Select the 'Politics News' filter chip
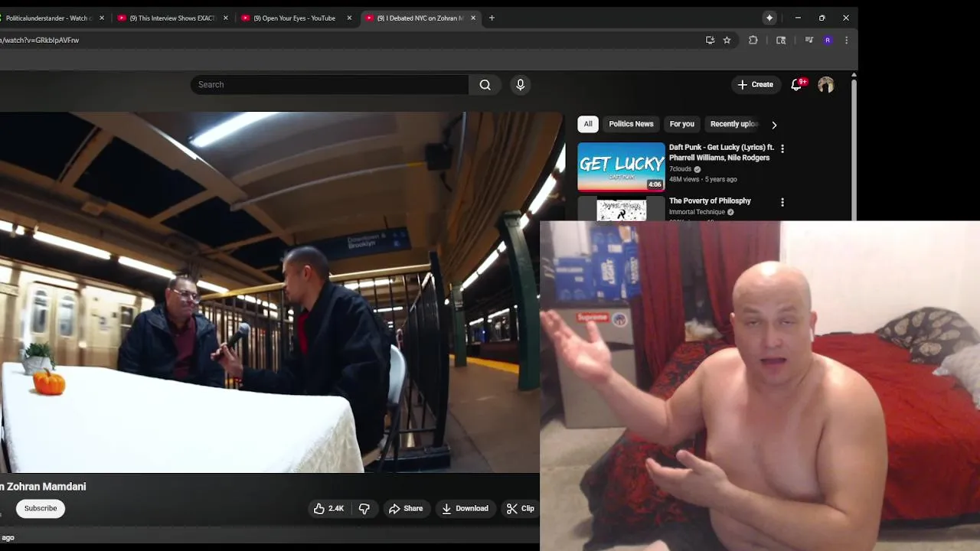The width and height of the screenshot is (980, 551). (x=631, y=124)
